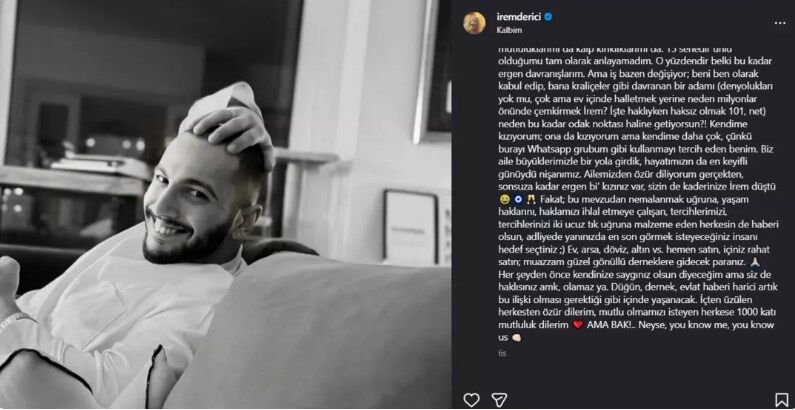Share the post via paper plane icon

[499, 399]
